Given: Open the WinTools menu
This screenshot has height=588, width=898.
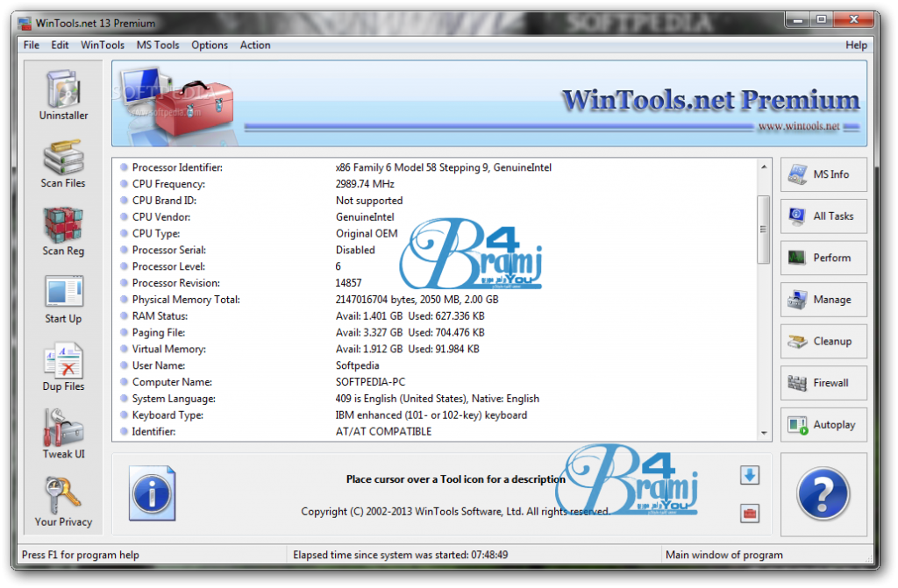Looking at the screenshot, I should 103,45.
